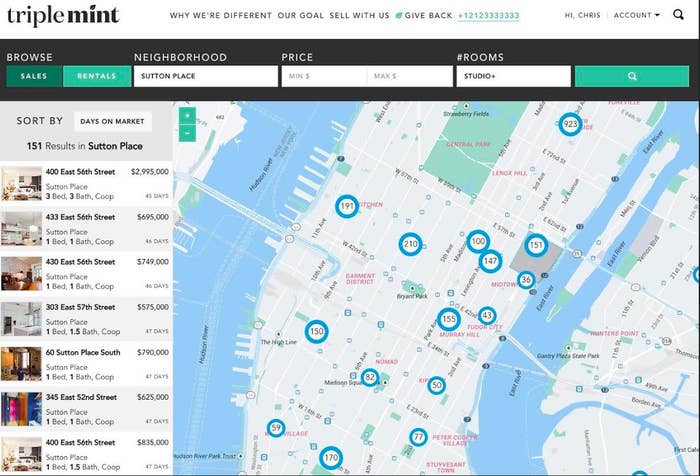This screenshot has width=700, height=476.
Task: Click the price $790,000
Action: coord(153,353)
